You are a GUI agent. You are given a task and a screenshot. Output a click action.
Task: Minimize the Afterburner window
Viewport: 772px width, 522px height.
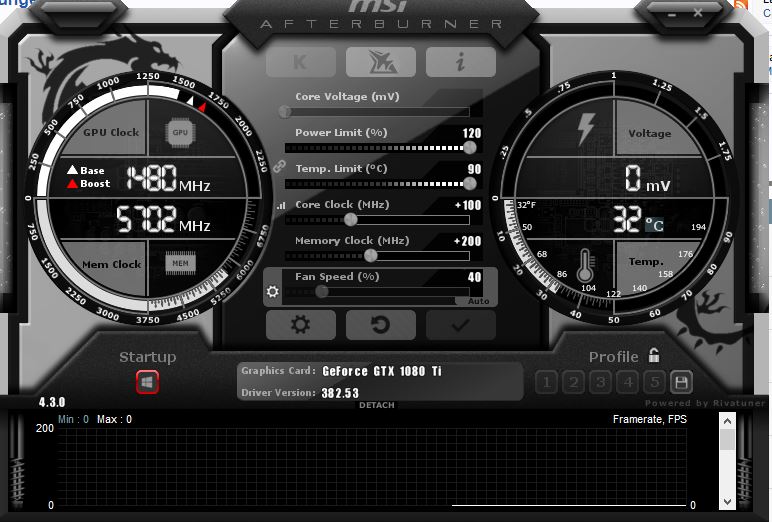point(672,14)
